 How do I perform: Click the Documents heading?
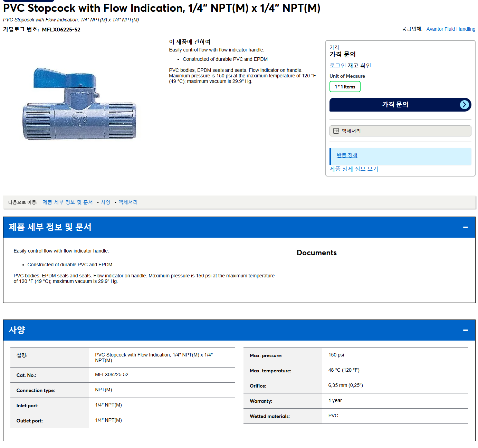click(x=316, y=253)
